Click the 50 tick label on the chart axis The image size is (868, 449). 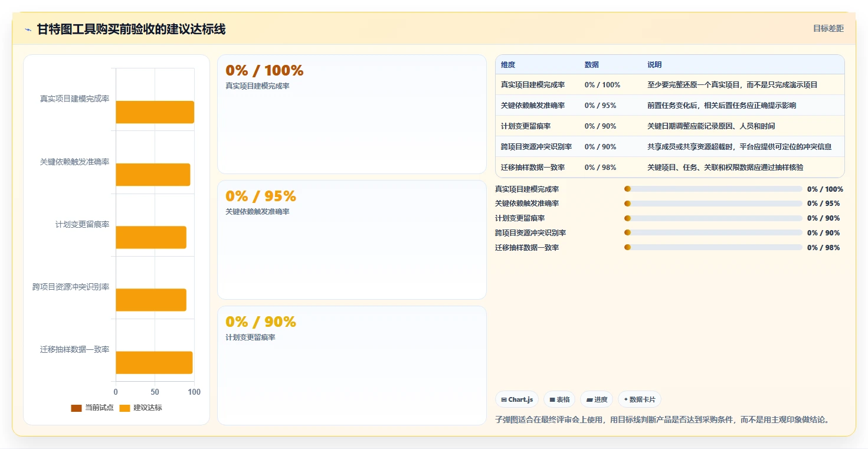click(155, 392)
